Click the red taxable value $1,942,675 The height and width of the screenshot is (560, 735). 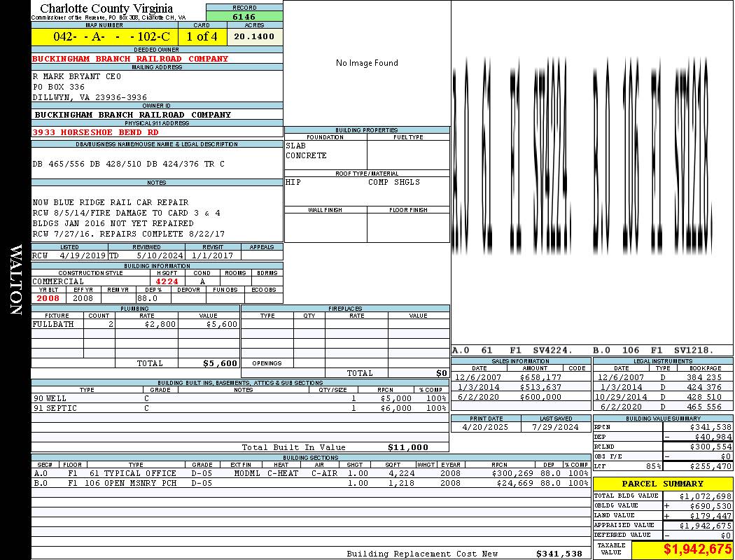pyautogui.click(x=697, y=549)
